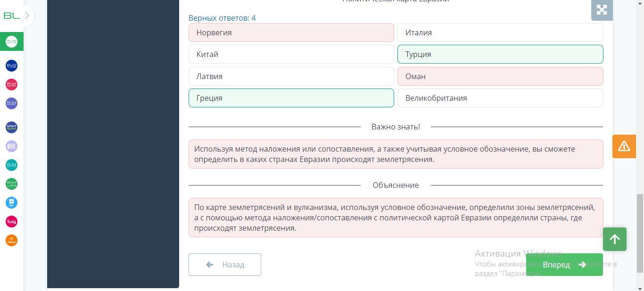Image resolution: width=644 pixels, height=291 pixels.
Task: Go back with the Назад button
Action: point(225,265)
